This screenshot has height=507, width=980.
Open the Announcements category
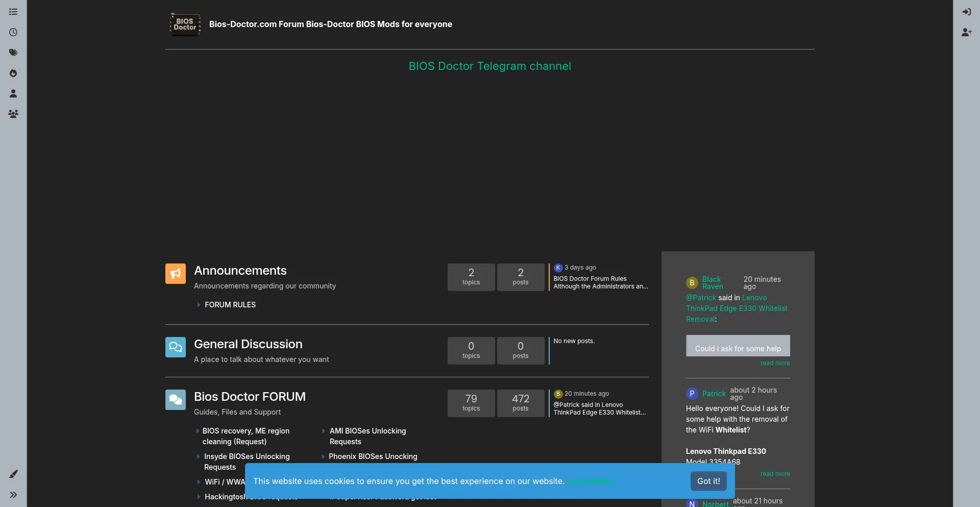(240, 271)
